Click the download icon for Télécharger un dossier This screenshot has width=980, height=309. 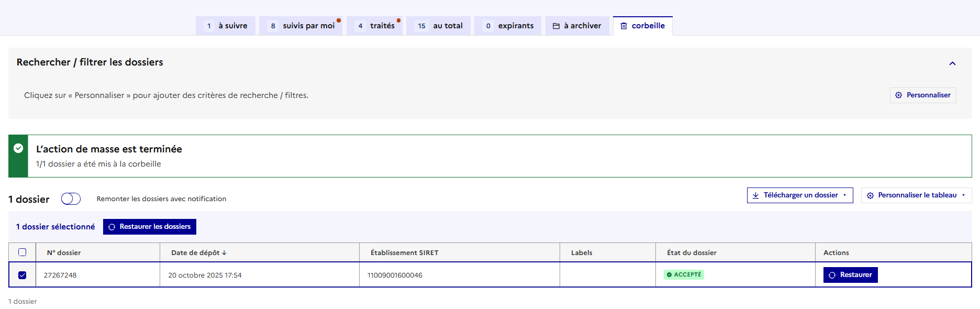[755, 195]
